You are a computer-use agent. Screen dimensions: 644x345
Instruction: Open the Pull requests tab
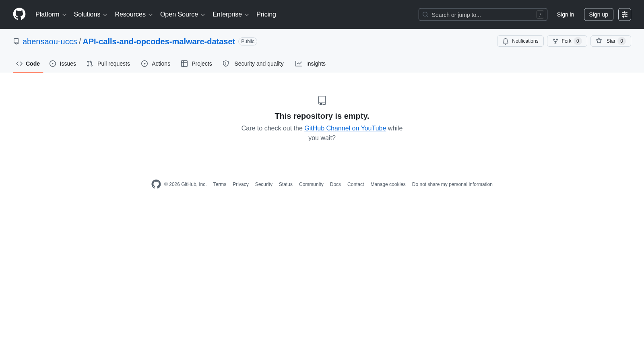[x=108, y=64]
